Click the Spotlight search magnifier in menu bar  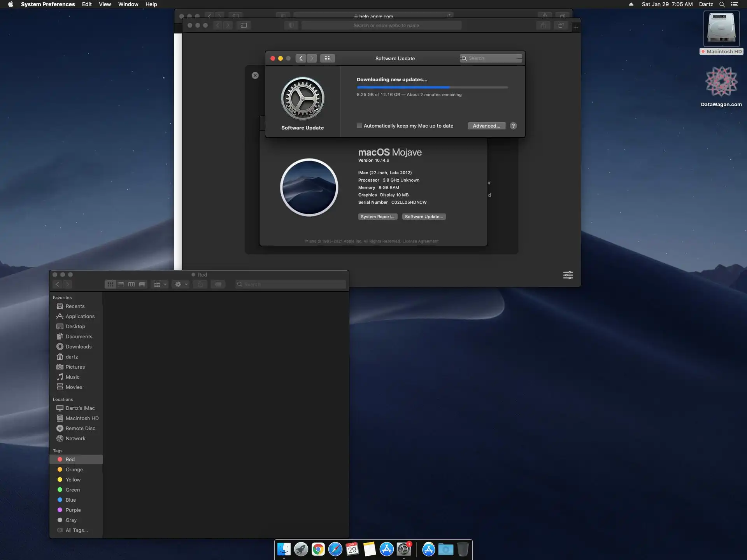pos(722,4)
